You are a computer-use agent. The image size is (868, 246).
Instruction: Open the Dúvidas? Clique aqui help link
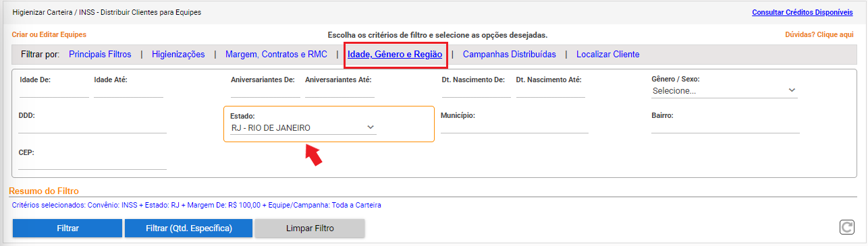click(819, 34)
